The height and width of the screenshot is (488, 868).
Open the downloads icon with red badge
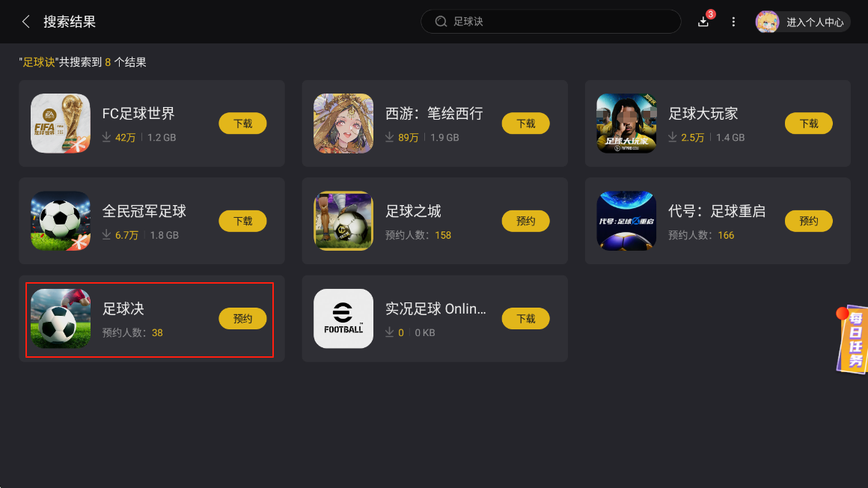pos(704,21)
